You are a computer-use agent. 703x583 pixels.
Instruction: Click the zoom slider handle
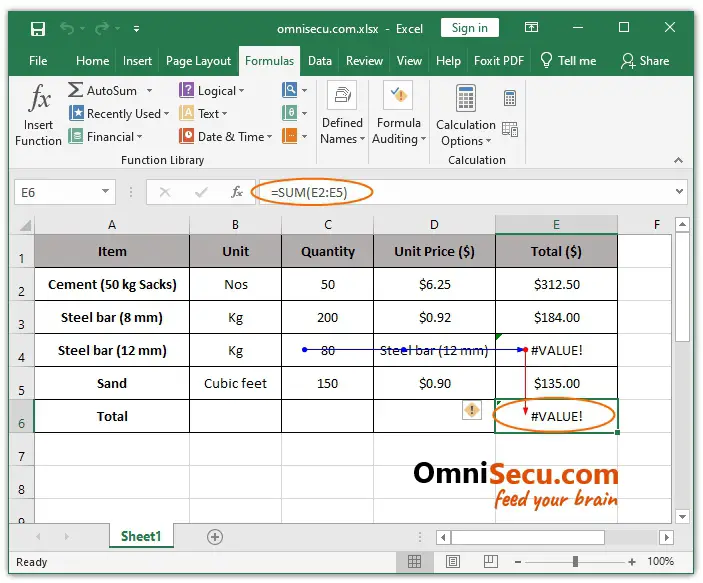[x=575, y=561]
